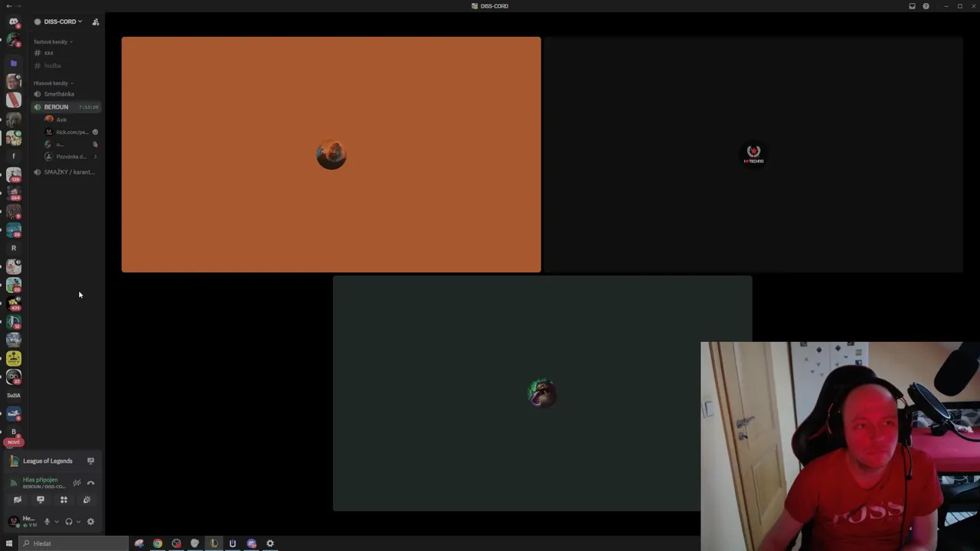
Task: Open Discord app from the taskbar
Action: (x=252, y=543)
